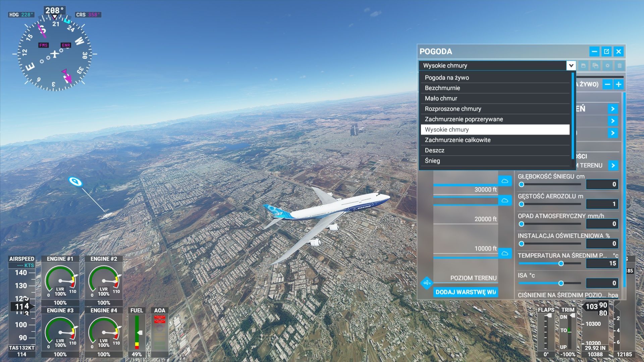The image size is (644, 362).
Task: Click the minus button beside ŻYWO)
Action: point(607,84)
